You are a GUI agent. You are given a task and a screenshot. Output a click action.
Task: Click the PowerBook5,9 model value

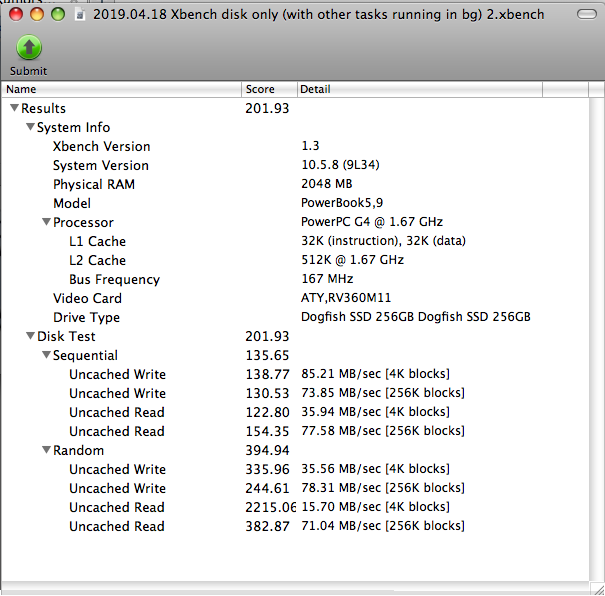pos(342,203)
